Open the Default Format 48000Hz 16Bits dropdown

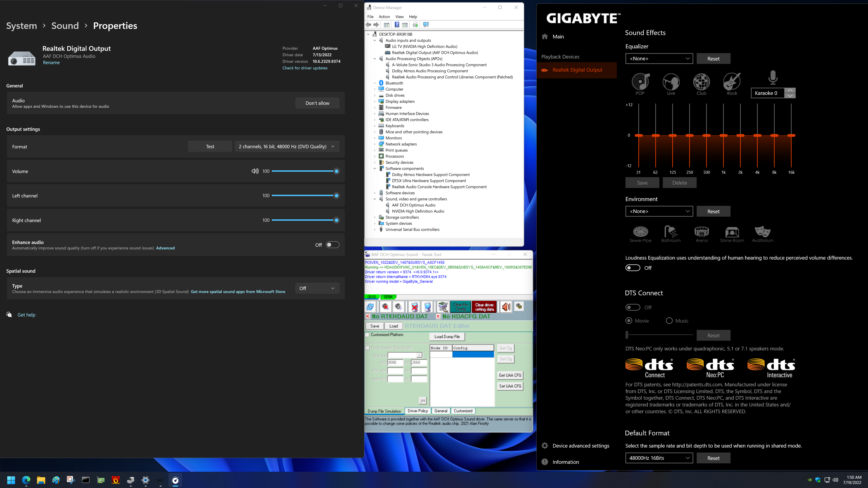(x=659, y=458)
